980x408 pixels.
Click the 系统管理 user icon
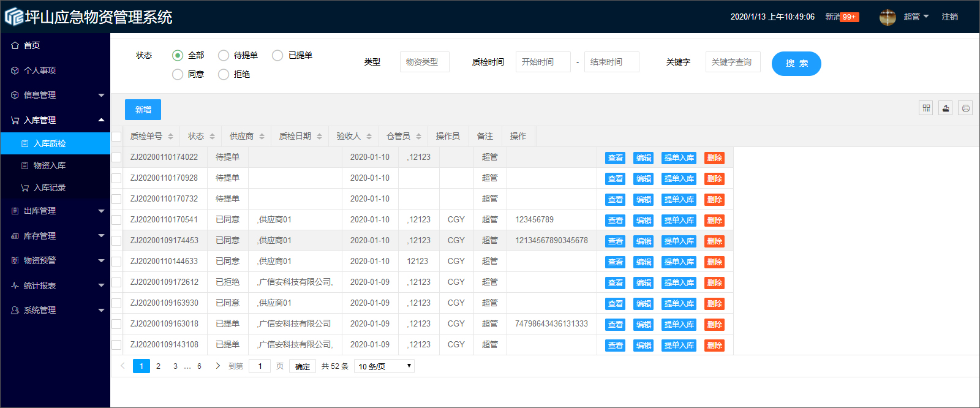tap(15, 310)
